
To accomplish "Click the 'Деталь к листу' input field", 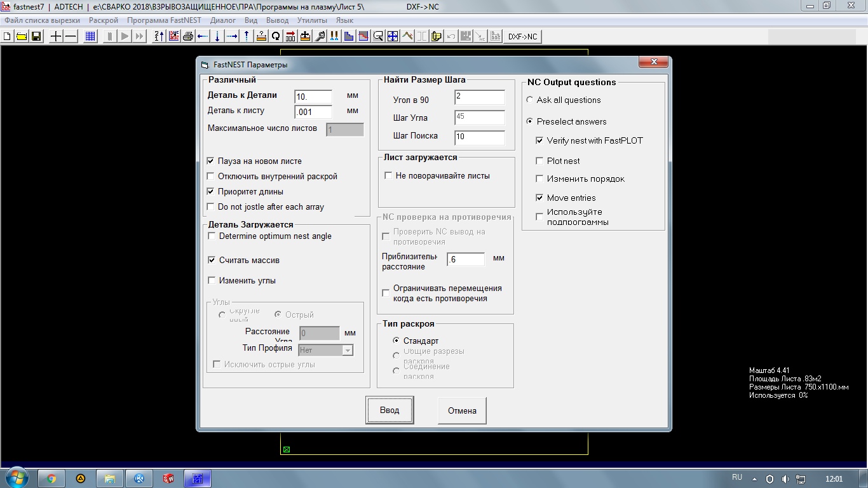I will pyautogui.click(x=313, y=112).
